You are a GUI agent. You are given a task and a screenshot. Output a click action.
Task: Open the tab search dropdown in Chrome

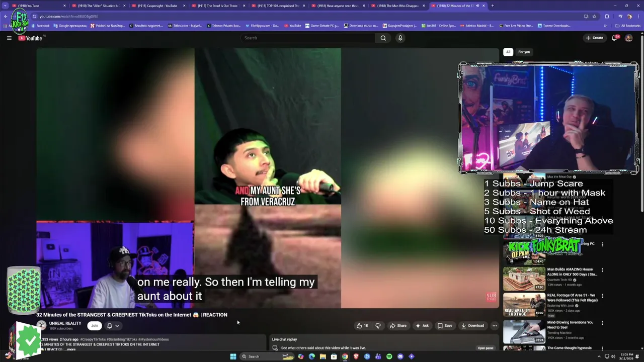point(5,6)
